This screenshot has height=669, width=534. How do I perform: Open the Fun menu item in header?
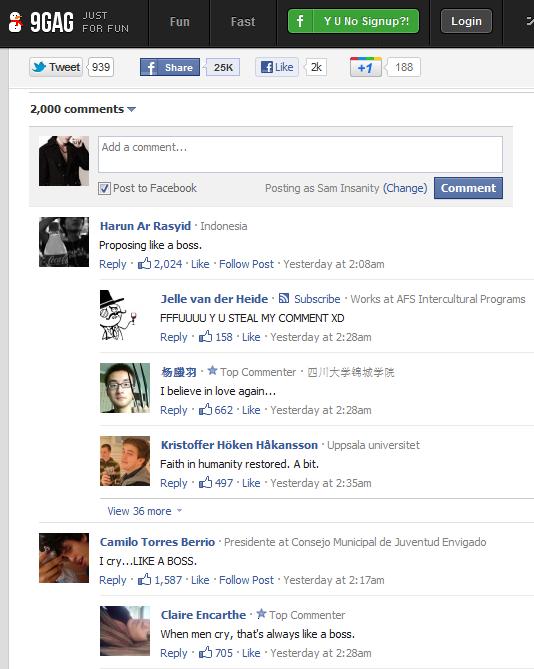click(x=180, y=22)
